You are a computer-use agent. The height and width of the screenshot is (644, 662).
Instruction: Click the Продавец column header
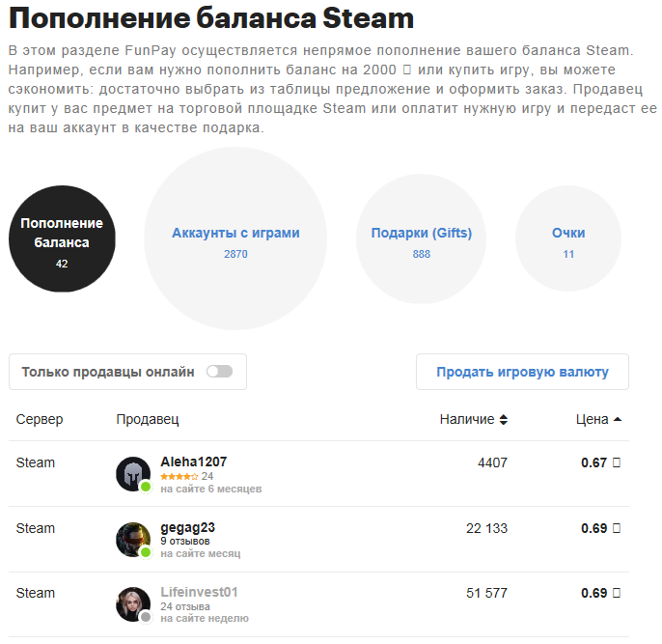pyautogui.click(x=148, y=419)
